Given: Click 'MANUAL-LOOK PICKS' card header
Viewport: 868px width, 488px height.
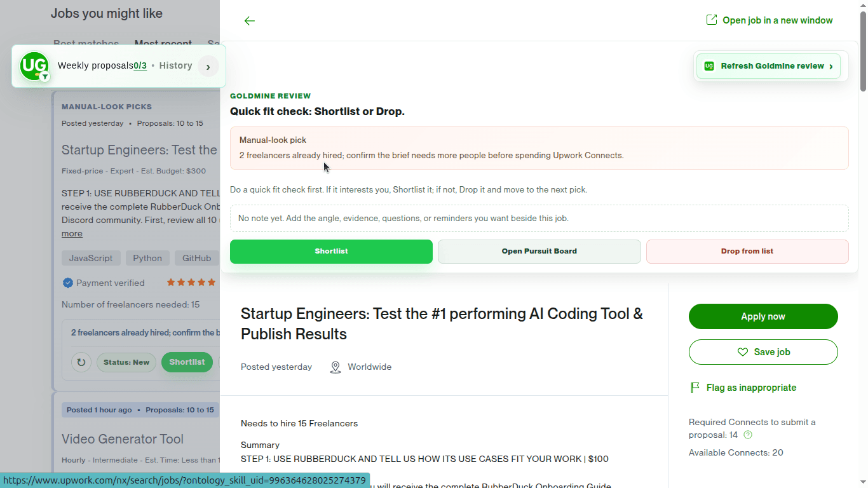Looking at the screenshot, I should 107,107.
